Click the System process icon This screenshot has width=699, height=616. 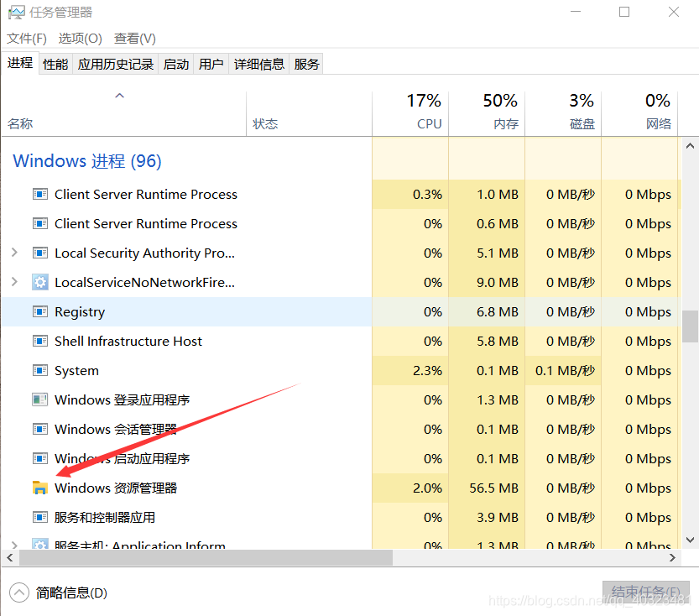click(x=40, y=370)
